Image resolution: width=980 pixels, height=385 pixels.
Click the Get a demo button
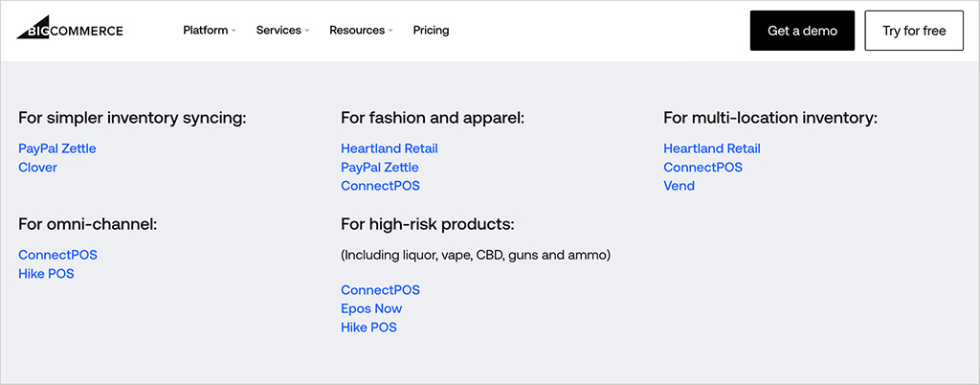[x=802, y=31]
